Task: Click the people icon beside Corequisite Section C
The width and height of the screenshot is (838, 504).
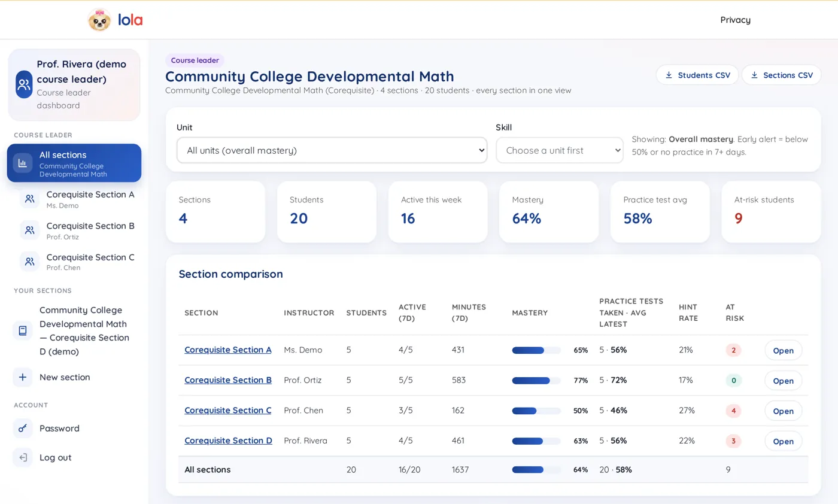Action: click(x=30, y=261)
